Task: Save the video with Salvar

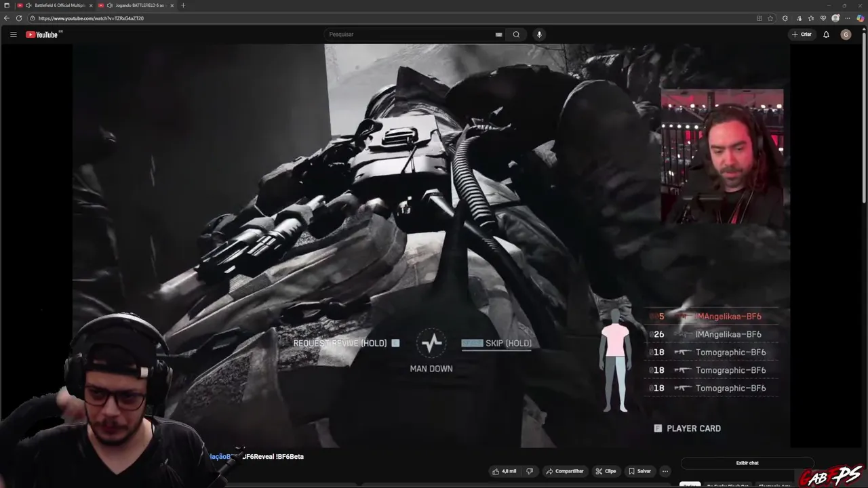Action: click(x=639, y=471)
